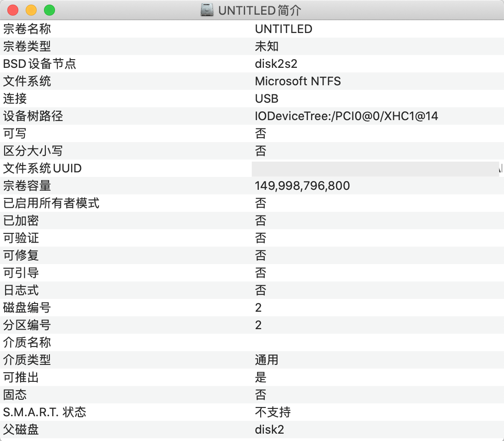Screen dimensions: 504x441
Task: Click the USB connection value
Action: (267, 99)
